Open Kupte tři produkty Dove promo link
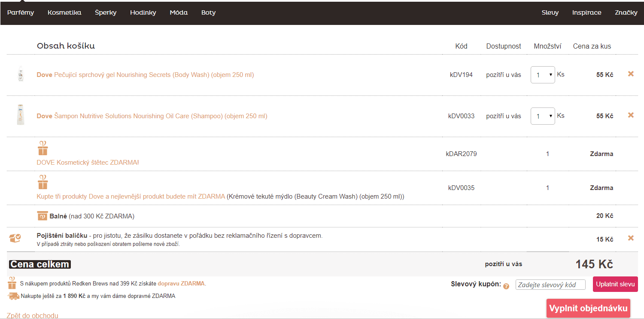This screenshot has width=644, height=319. [131, 196]
